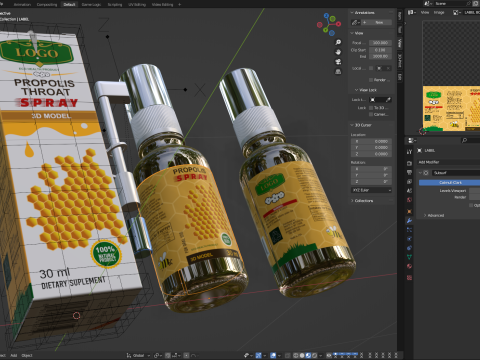This screenshot has width=480, height=360.
Task: Expand the Collections panel
Action: [x=352, y=201]
